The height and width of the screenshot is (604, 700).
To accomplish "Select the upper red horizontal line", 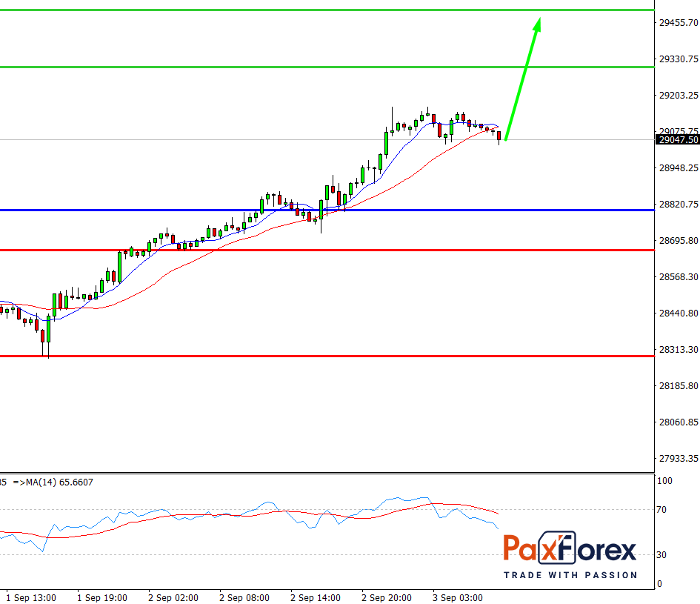I will pos(327,250).
